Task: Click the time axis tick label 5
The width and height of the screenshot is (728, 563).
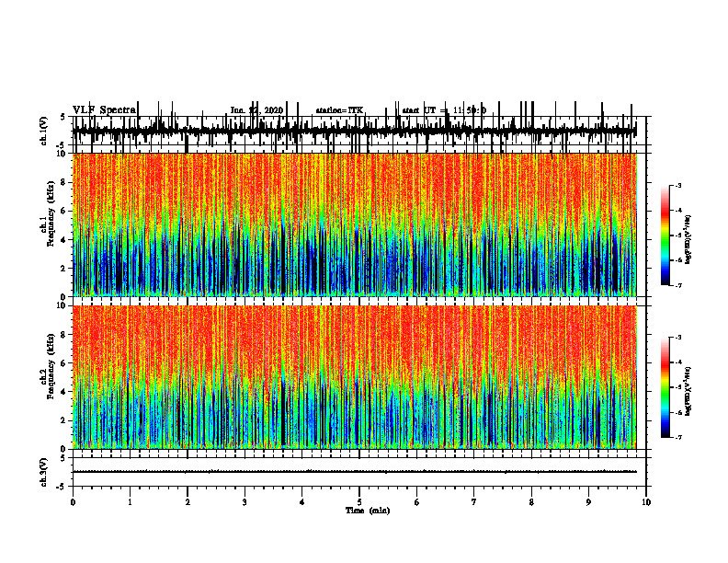Action: click(x=359, y=502)
